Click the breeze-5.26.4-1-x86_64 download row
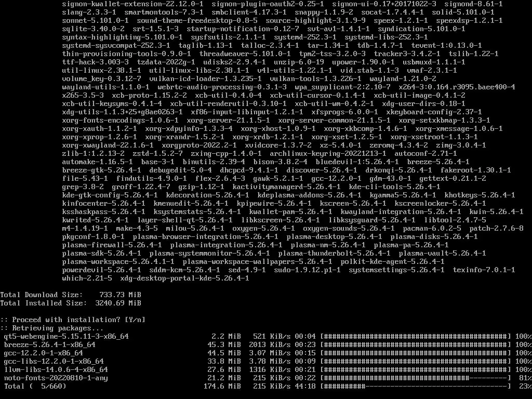 (266, 345)
